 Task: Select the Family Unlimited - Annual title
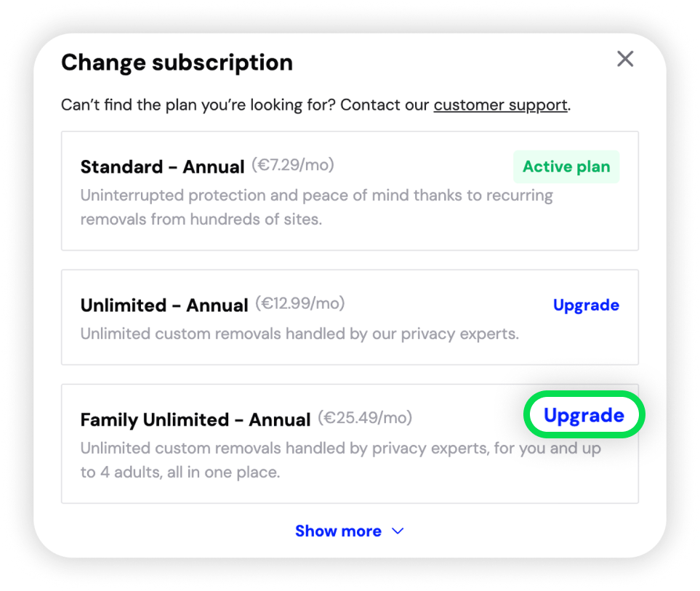click(x=196, y=420)
